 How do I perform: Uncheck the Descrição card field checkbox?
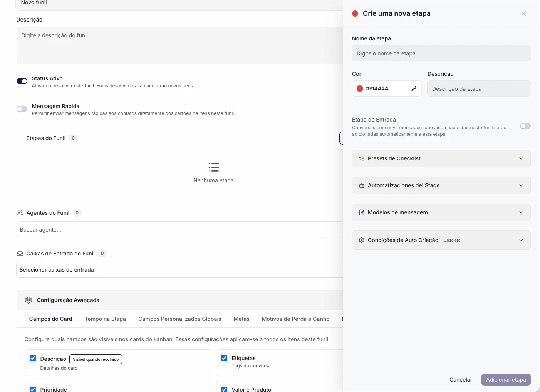coord(33,358)
